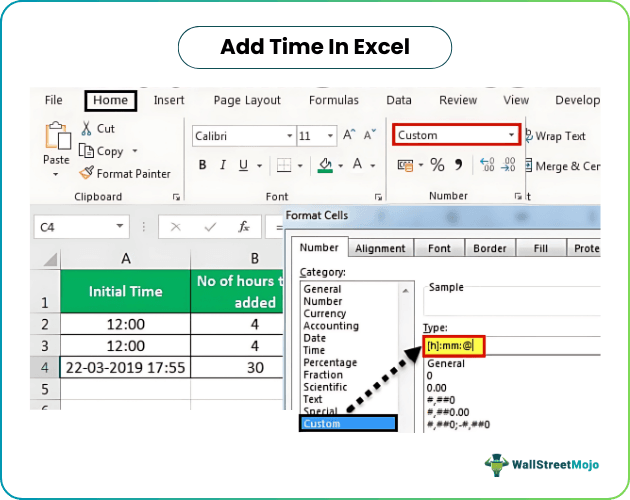This screenshot has height=500, width=630.
Task: Open the Custom number format dropdown
Action: click(x=511, y=135)
